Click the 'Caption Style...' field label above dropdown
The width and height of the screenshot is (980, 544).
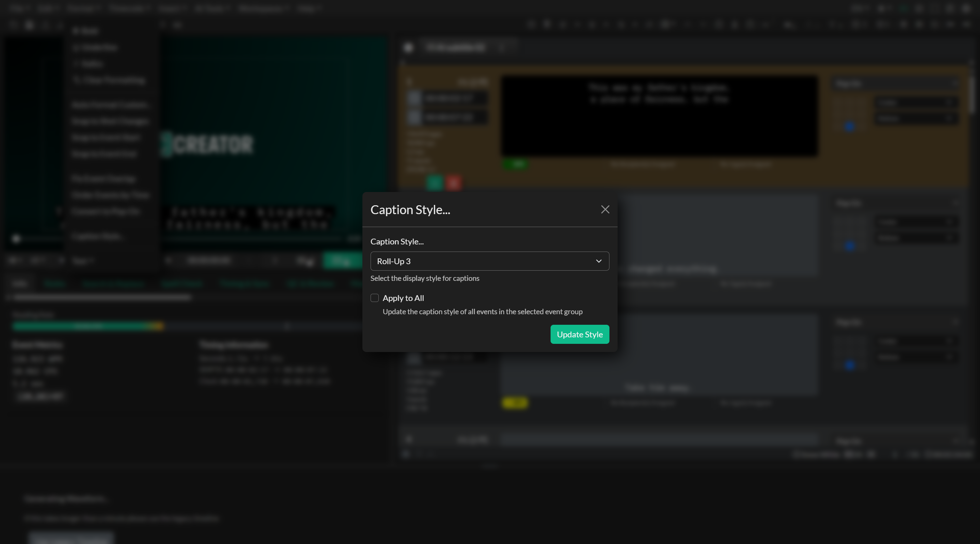[397, 241]
